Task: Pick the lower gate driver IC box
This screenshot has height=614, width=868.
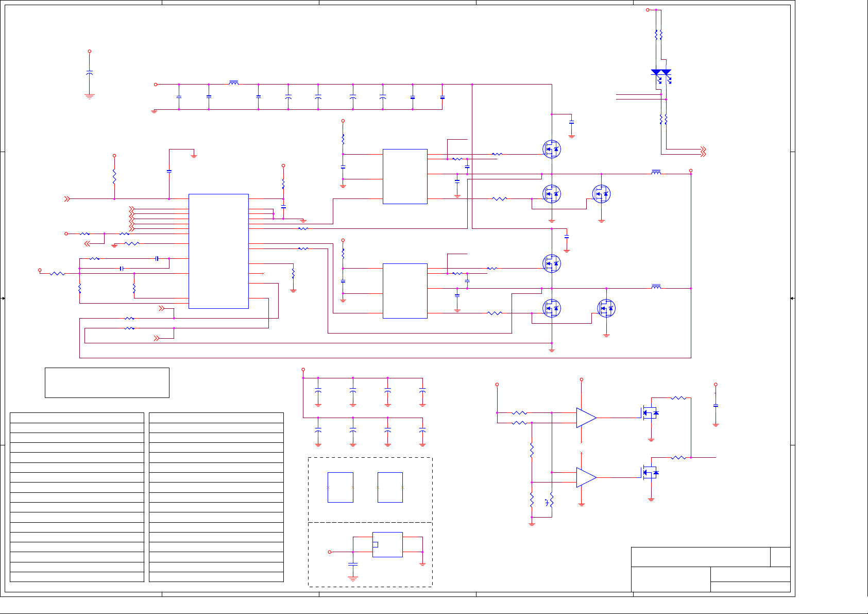Action: tap(405, 291)
